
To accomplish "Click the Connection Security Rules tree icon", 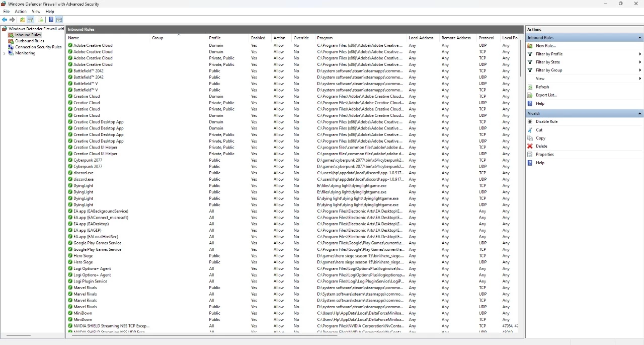I will [x=11, y=47].
